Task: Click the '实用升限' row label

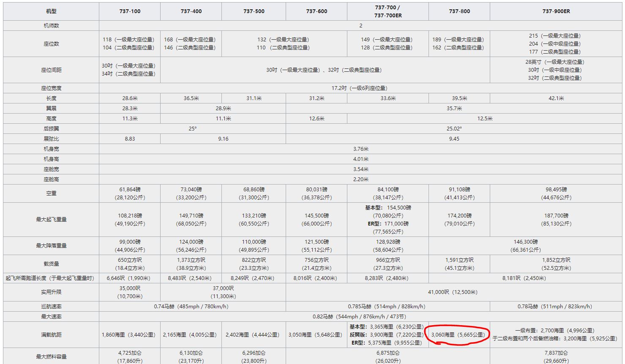Action: pyautogui.click(x=51, y=292)
